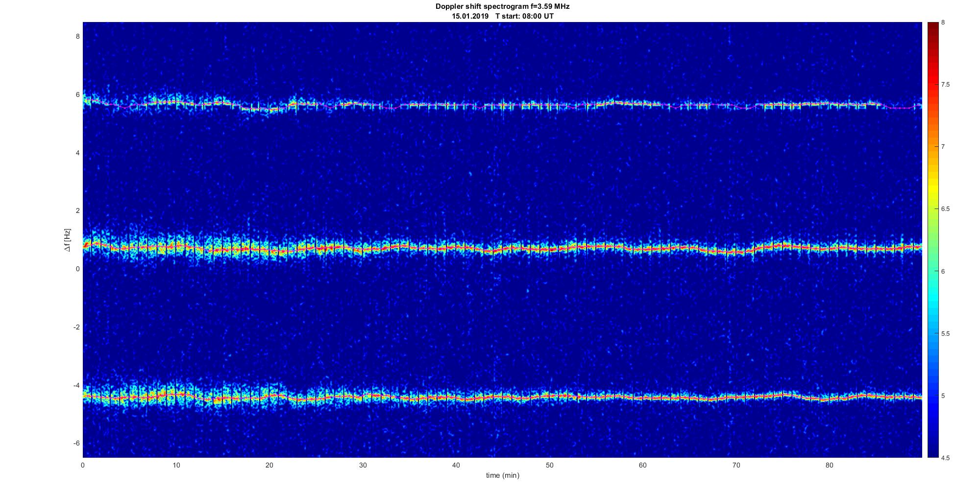This screenshot has width=980, height=491.
Task: Click the colorbar tick label '6.5'
Action: point(946,209)
